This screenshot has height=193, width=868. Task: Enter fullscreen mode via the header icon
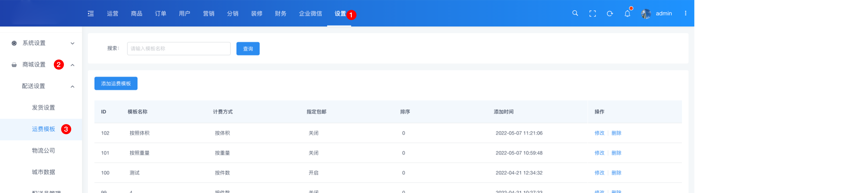(592, 14)
